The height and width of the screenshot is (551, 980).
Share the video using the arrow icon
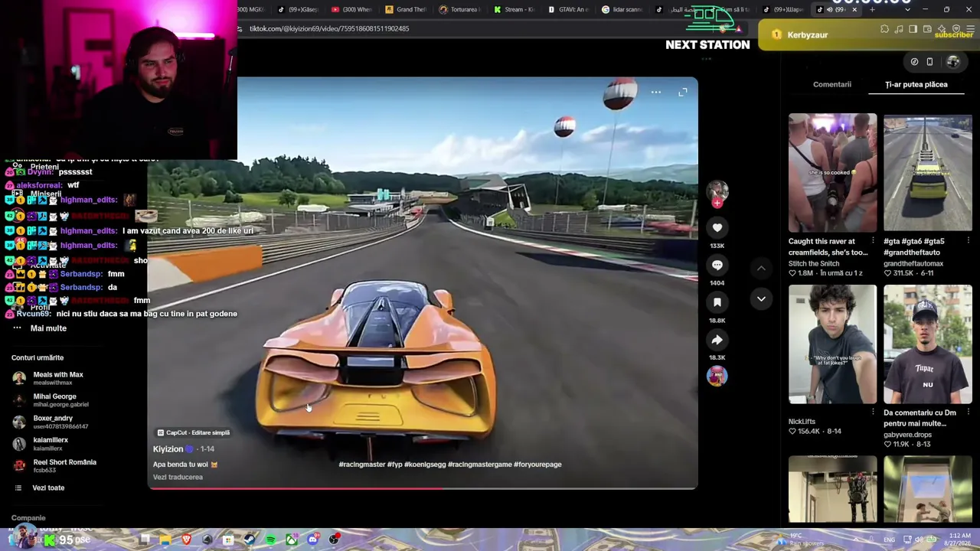(717, 340)
